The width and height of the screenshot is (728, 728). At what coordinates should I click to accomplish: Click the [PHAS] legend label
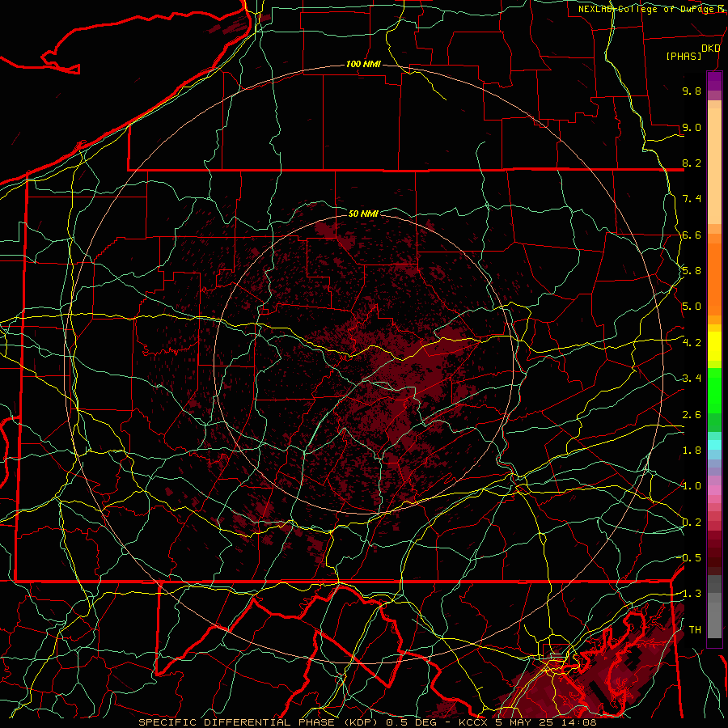pos(684,57)
